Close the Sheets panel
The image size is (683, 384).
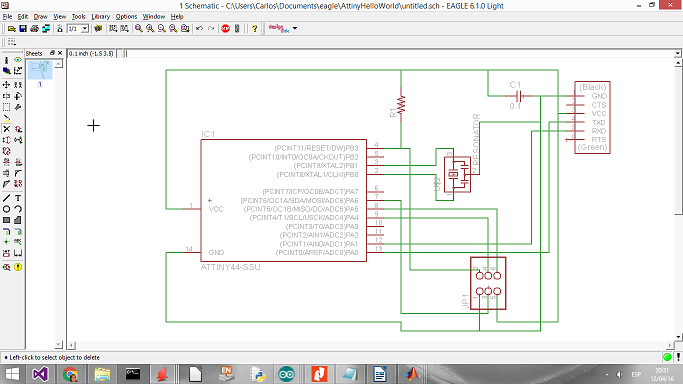click(x=60, y=53)
